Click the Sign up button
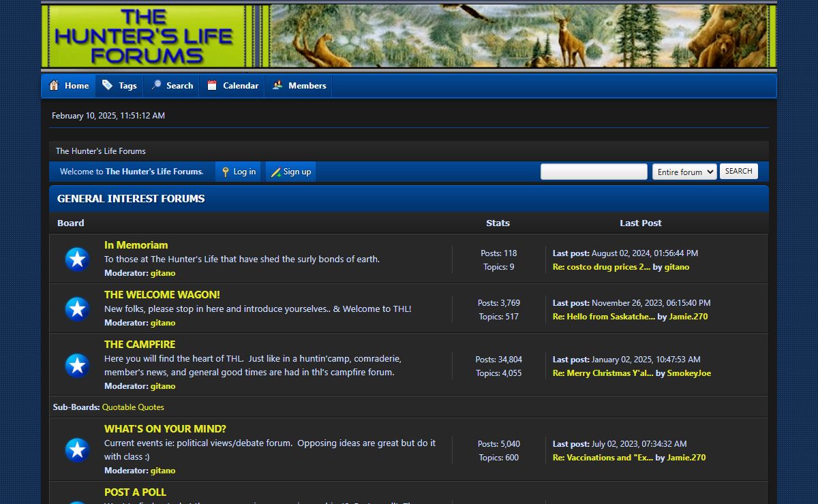This screenshot has width=818, height=504. click(291, 172)
